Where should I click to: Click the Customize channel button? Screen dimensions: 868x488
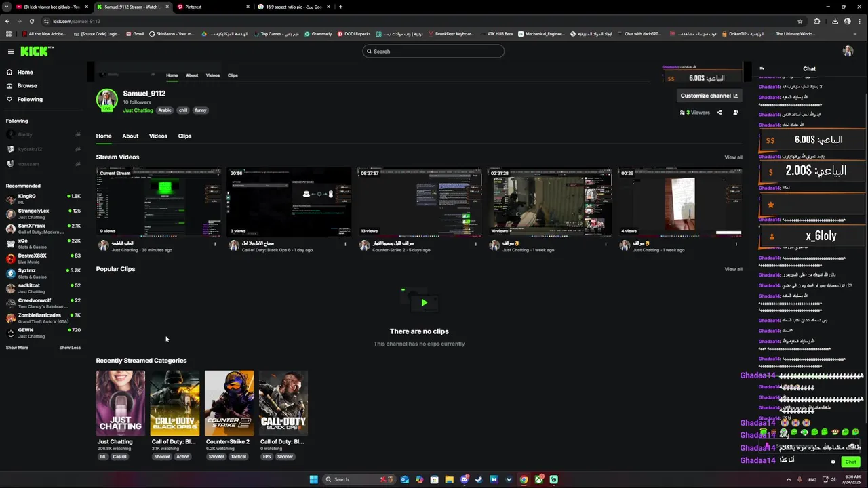(709, 96)
